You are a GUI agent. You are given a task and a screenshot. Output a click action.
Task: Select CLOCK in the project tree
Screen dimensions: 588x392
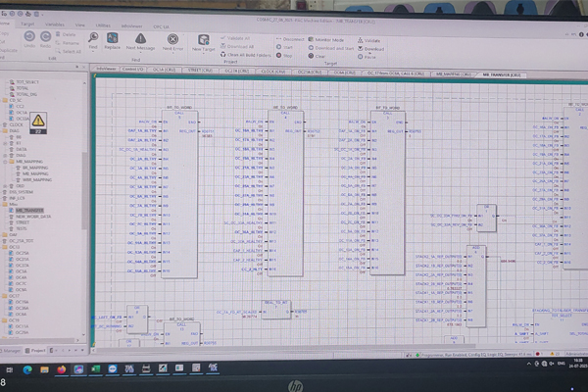(16, 124)
